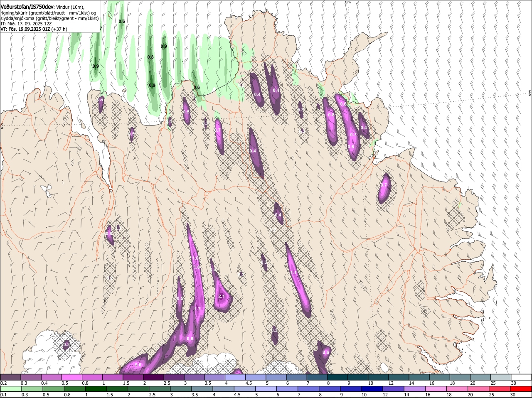The image size is (532, 398).
Task: Click the medium green 0.5 rain legend swatch
Action: pos(53,389)
